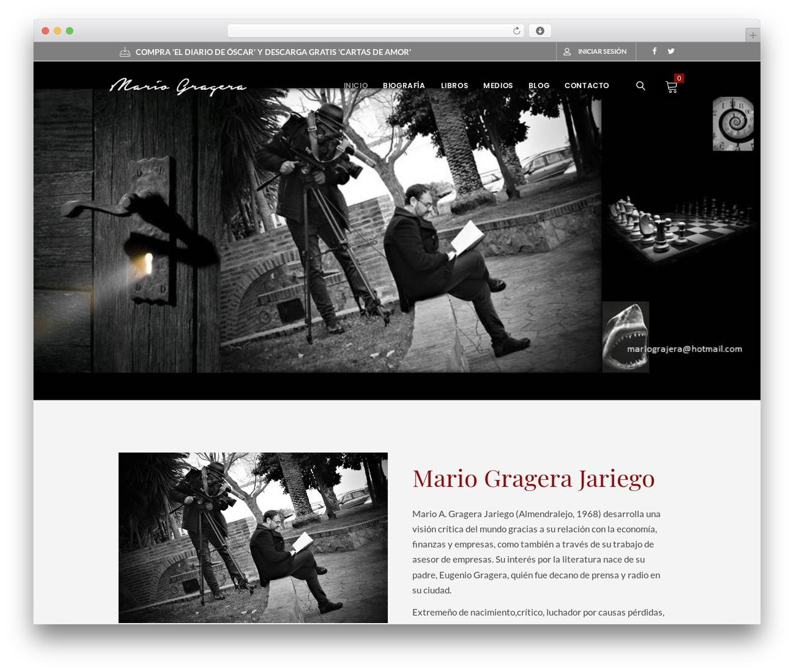The width and height of the screenshot is (794, 672).
Task: Open the Biografía menu item
Action: coord(404,86)
